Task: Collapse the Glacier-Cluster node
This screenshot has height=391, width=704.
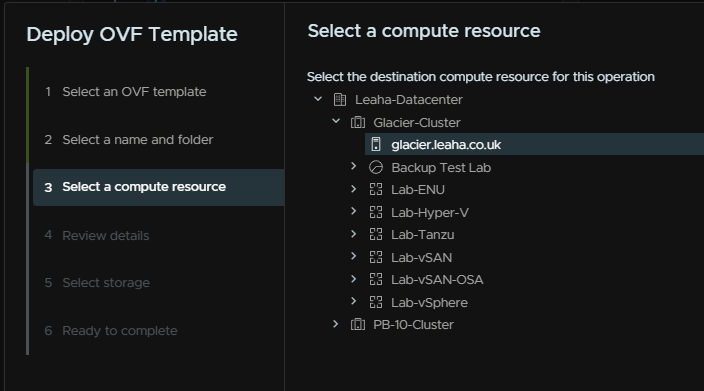Action: (336, 121)
